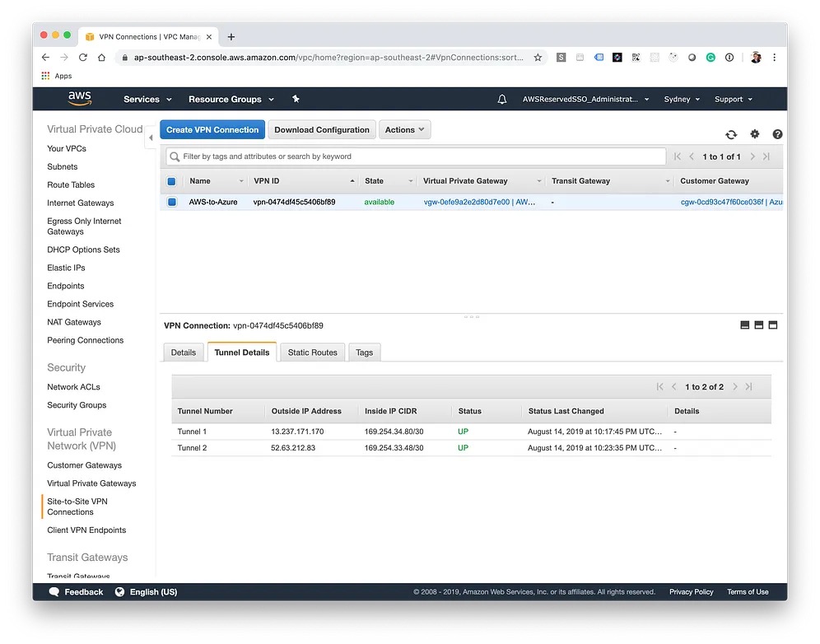Image resolution: width=820 pixels, height=644 pixels.
Task: Refresh the VPN connections list
Action: (x=731, y=134)
